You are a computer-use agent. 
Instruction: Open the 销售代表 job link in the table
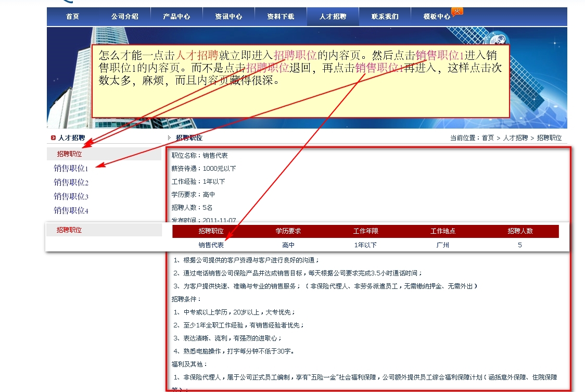[x=211, y=245]
